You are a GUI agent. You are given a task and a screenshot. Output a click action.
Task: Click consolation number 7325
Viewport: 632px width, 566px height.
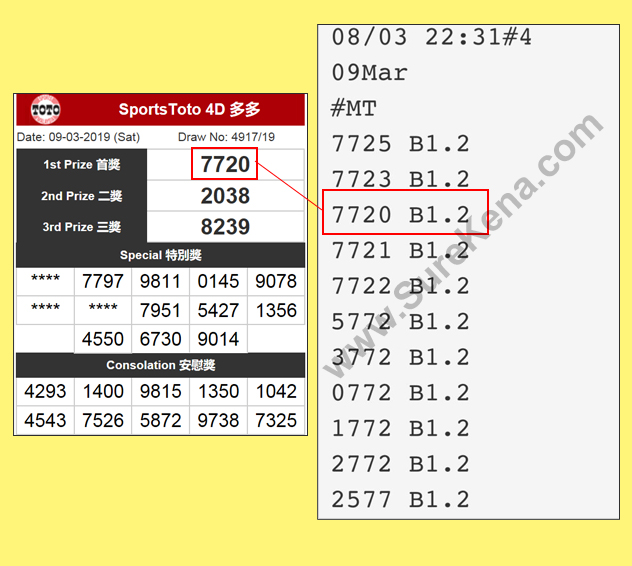coord(276,420)
